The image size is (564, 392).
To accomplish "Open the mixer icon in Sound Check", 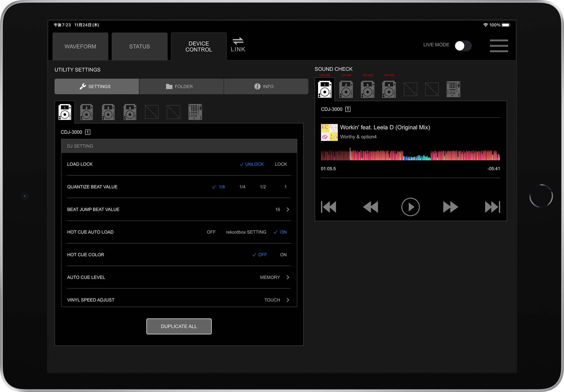I will pos(453,89).
